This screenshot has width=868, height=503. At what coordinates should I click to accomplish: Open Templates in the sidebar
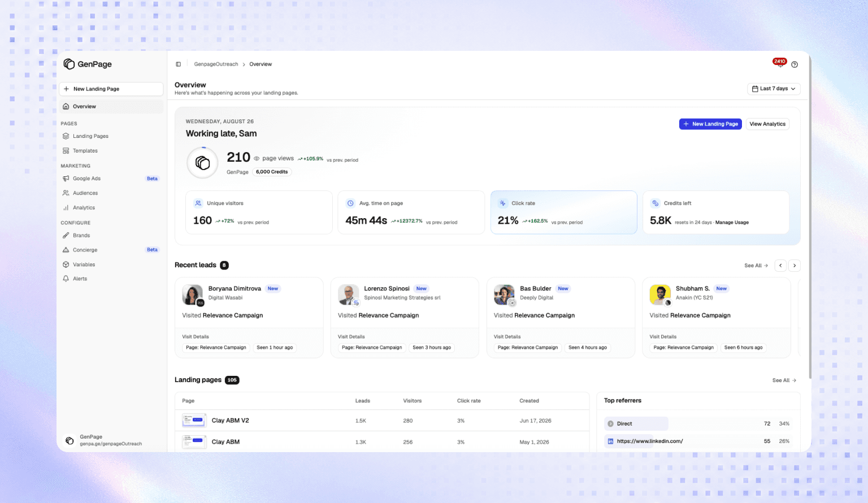(111, 151)
